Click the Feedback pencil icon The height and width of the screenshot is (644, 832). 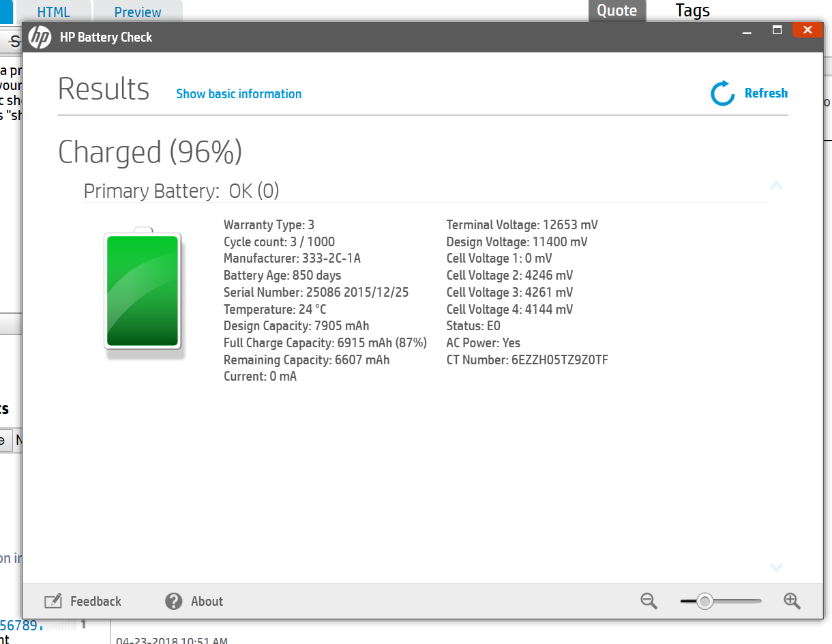pyautogui.click(x=53, y=601)
